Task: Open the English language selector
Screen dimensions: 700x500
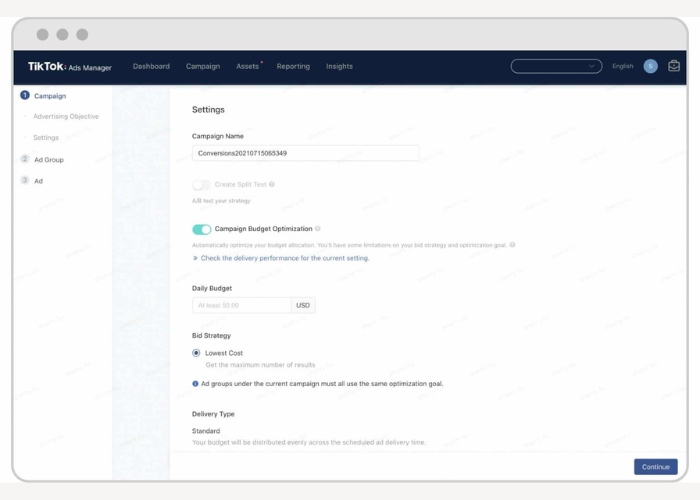Action: [622, 66]
